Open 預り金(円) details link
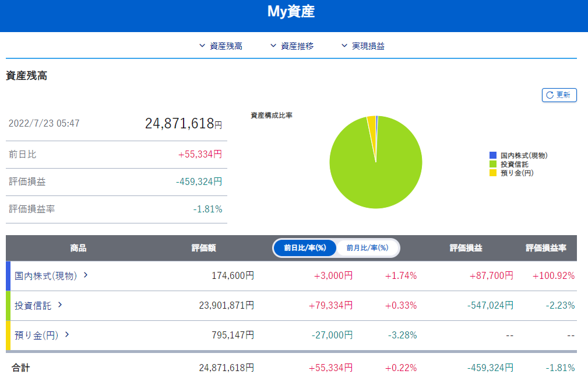This screenshot has width=588, height=381. point(36,335)
